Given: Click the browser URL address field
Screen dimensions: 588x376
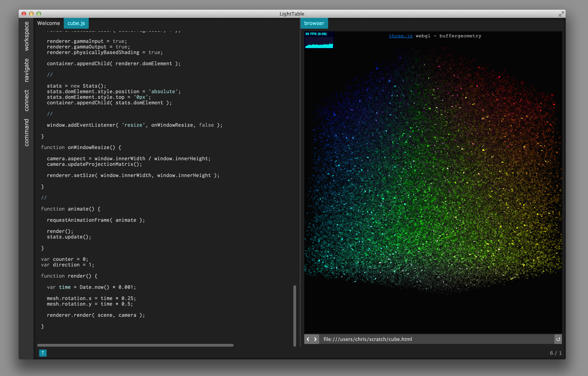Looking at the screenshot, I should [x=437, y=339].
